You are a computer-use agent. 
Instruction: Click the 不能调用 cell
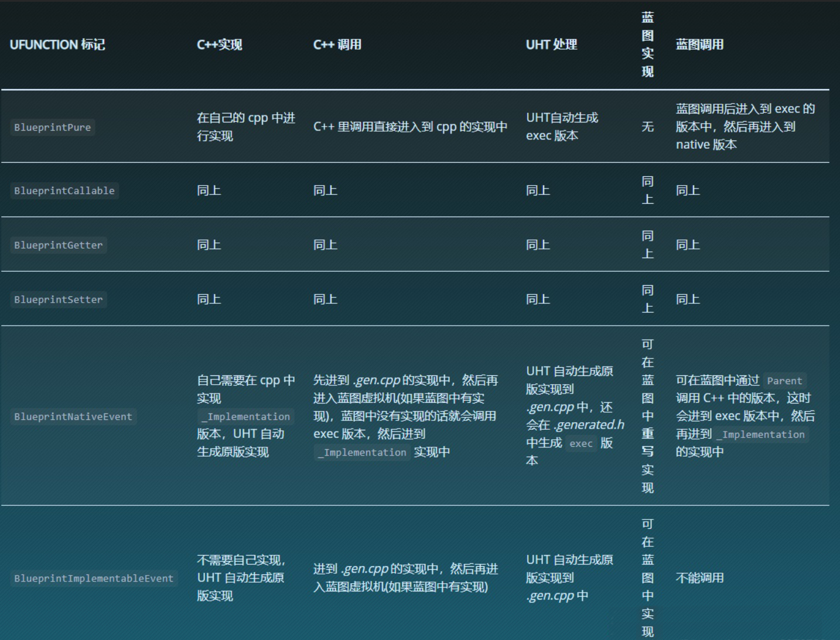click(x=700, y=578)
